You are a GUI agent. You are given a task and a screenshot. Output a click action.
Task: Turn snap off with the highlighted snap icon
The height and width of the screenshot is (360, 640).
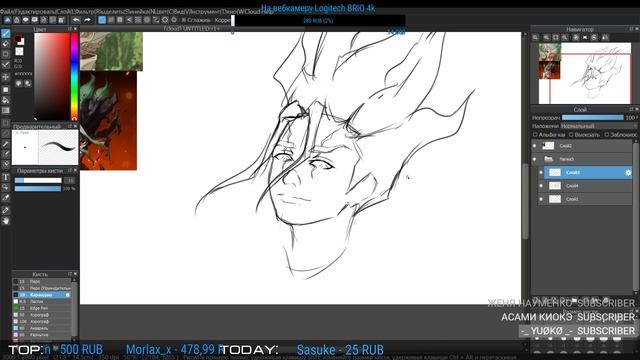[x=102, y=20]
